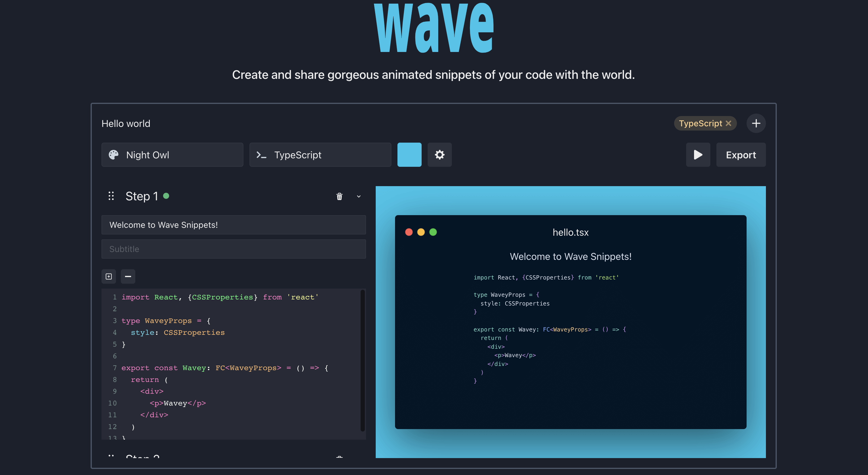Grab the Step 1 drag handle
The width and height of the screenshot is (868, 475).
[x=111, y=196]
